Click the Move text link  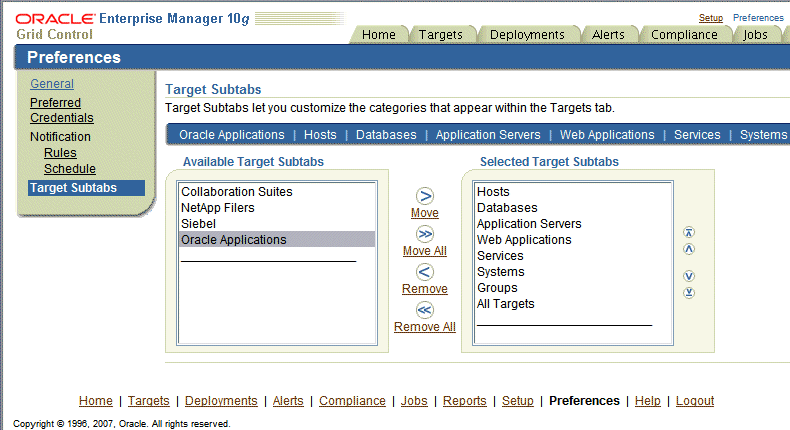coord(425,213)
